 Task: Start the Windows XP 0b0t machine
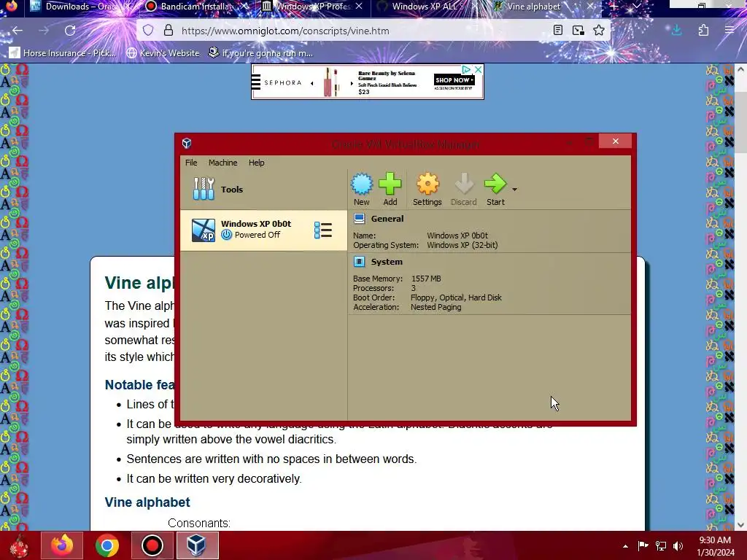pyautogui.click(x=495, y=189)
